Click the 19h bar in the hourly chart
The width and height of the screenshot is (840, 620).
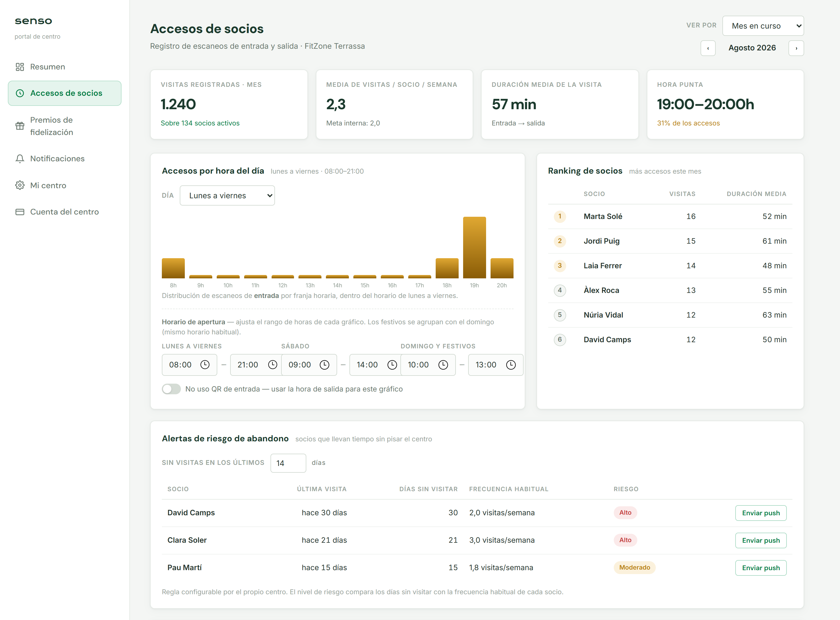point(474,247)
